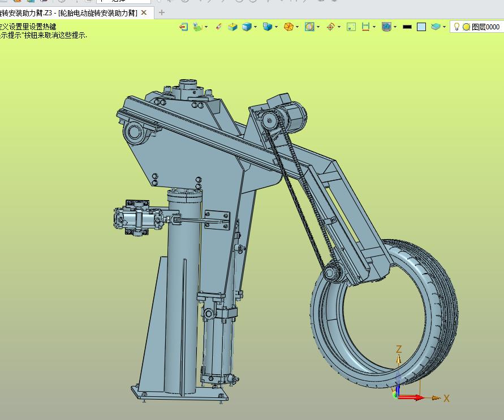Expand the shaded cube display dropdown
Image resolution: width=504 pixels, height=420 pixels.
coord(255,27)
